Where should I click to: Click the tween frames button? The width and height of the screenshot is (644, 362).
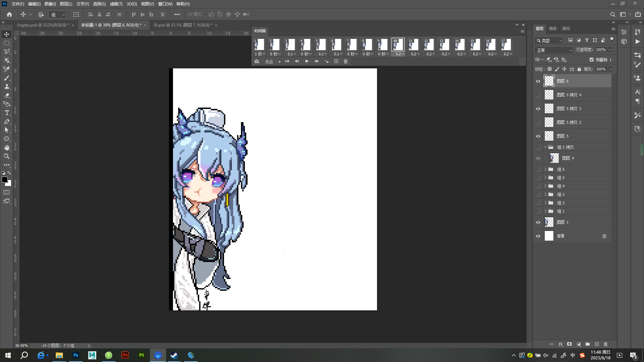(x=326, y=61)
